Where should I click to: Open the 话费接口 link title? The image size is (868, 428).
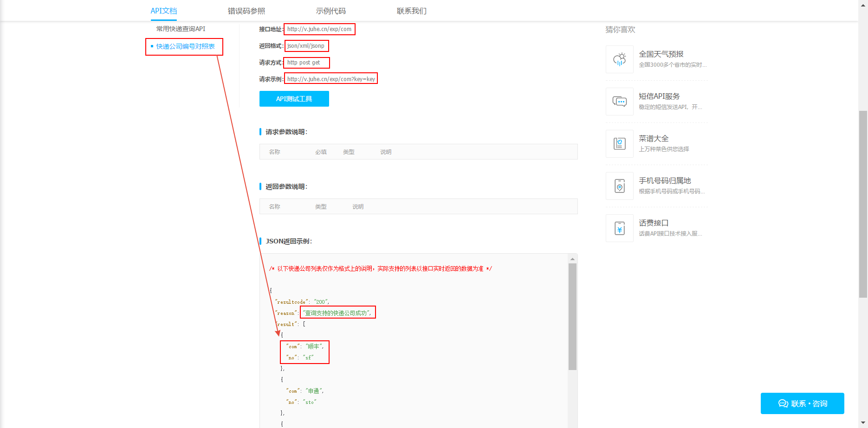654,223
